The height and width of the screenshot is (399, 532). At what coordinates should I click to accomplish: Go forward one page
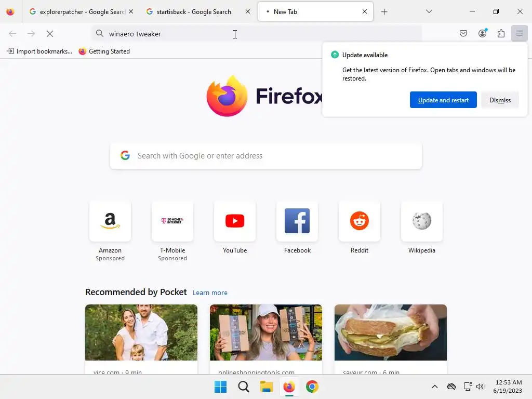coord(31,34)
